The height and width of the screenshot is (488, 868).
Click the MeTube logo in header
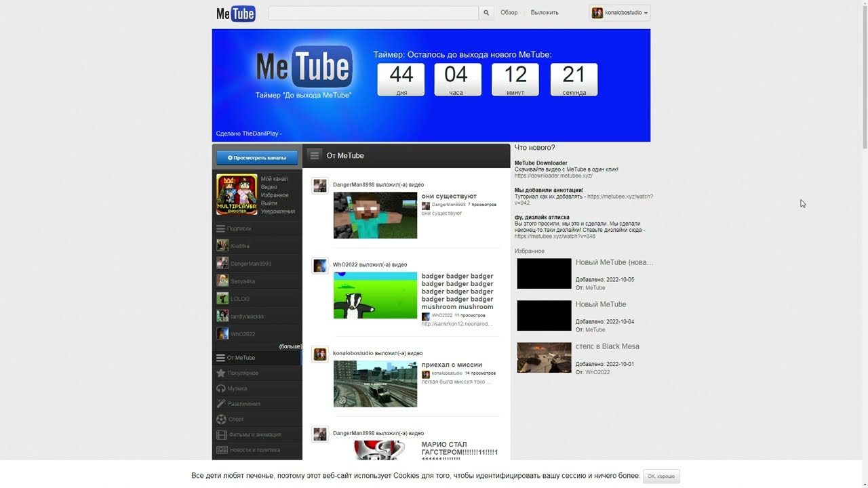pos(235,14)
